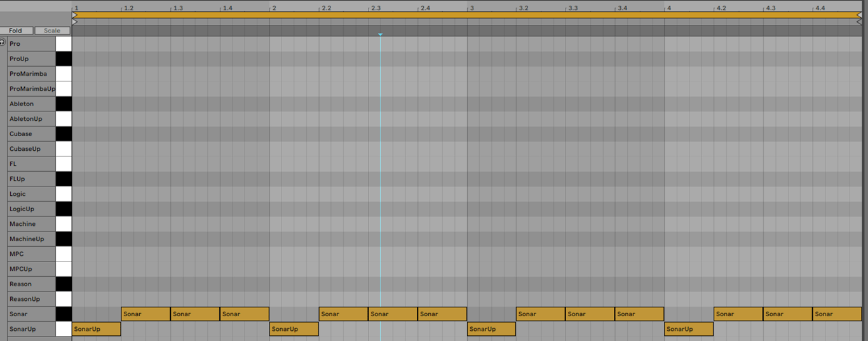Select the SonarUp note at bar 3
Viewport: 868px width, 341px height.
coord(492,329)
